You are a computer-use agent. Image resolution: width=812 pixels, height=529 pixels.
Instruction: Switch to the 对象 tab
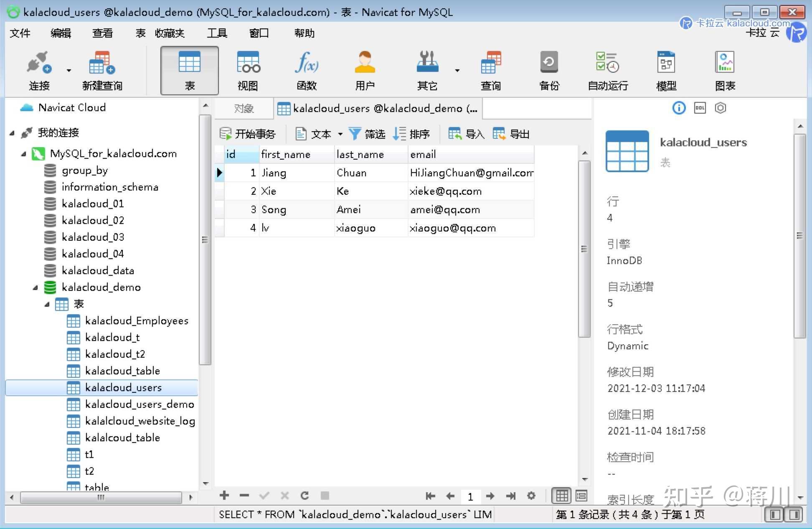[x=244, y=109]
